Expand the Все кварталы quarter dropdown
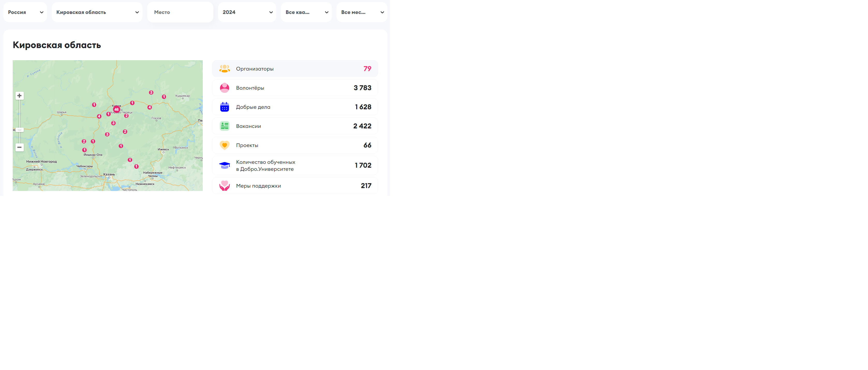 click(x=306, y=12)
